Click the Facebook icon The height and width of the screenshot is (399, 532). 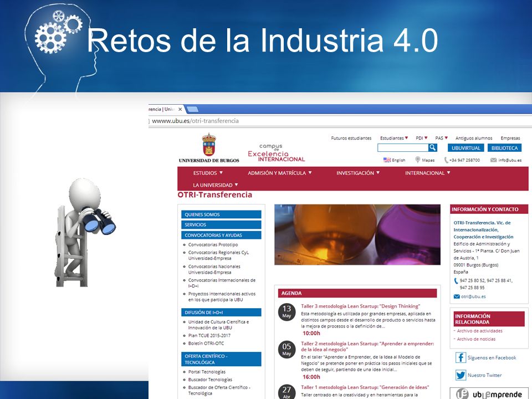pyautogui.click(x=461, y=357)
